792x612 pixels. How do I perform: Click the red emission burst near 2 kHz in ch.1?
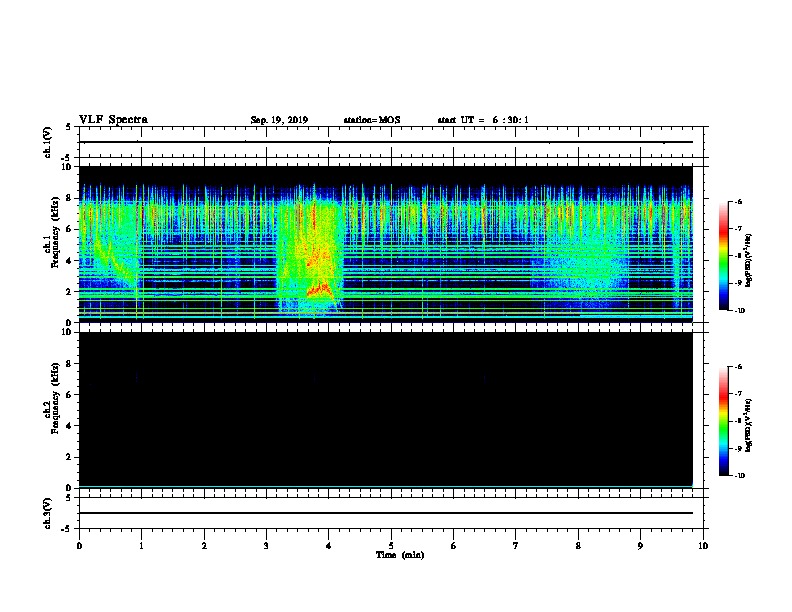(319, 289)
